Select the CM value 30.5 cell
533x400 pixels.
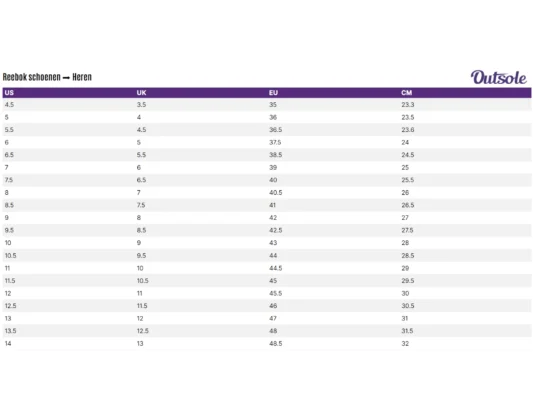tap(408, 306)
